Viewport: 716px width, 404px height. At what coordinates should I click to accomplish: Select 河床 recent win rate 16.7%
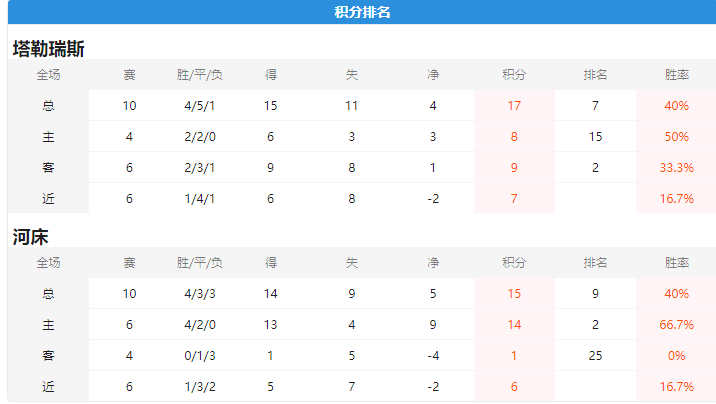[676, 387]
